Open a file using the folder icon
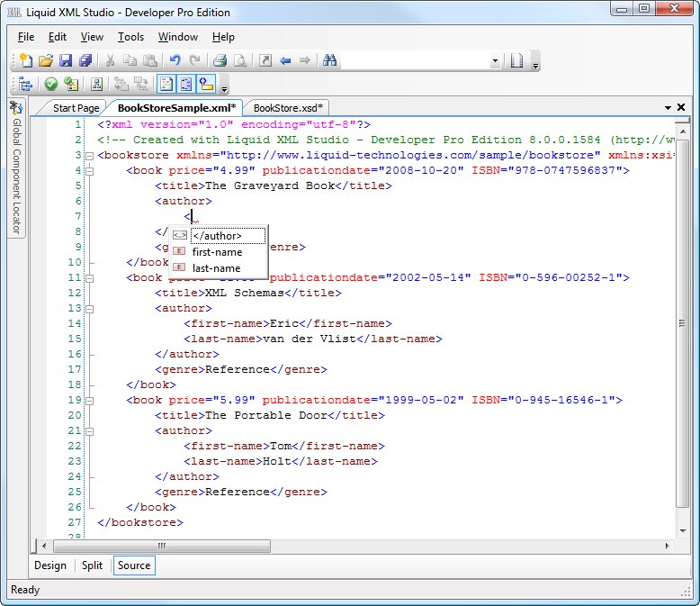The width and height of the screenshot is (700, 606). pyautogui.click(x=46, y=60)
